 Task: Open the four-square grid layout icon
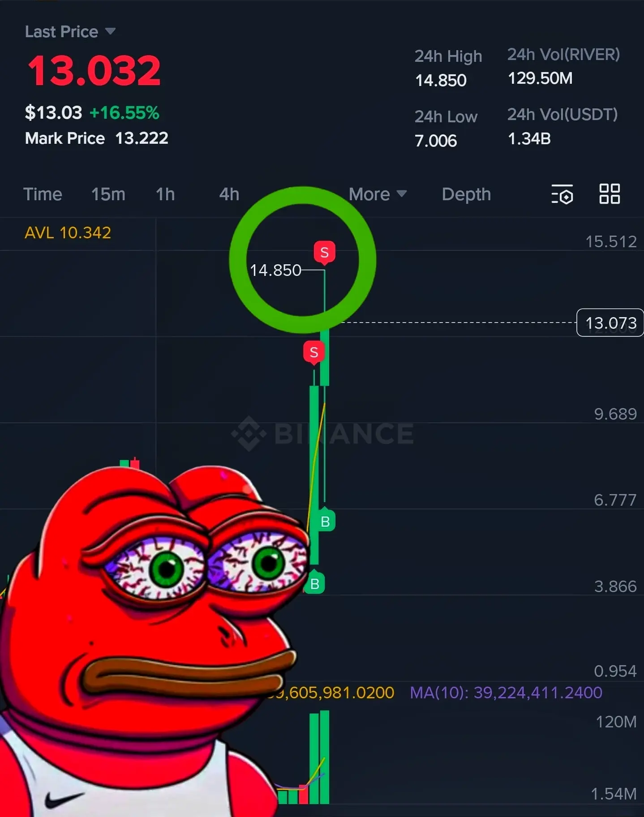pyautogui.click(x=610, y=194)
